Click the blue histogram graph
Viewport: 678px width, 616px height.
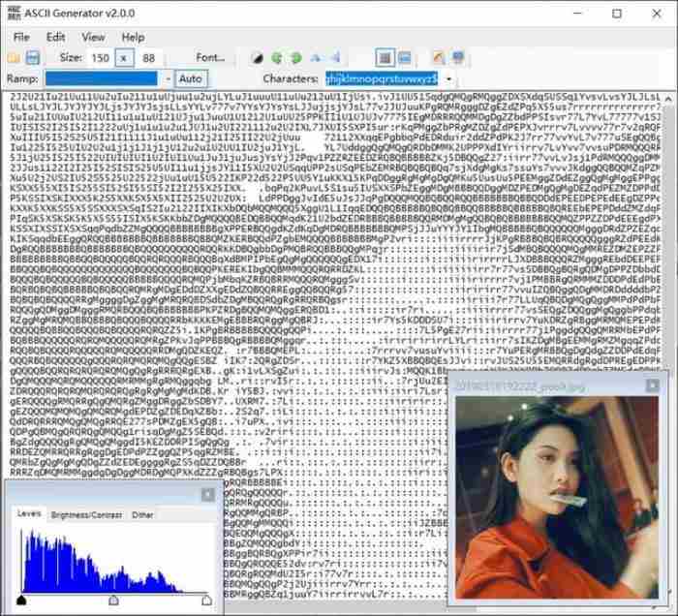[114, 561]
